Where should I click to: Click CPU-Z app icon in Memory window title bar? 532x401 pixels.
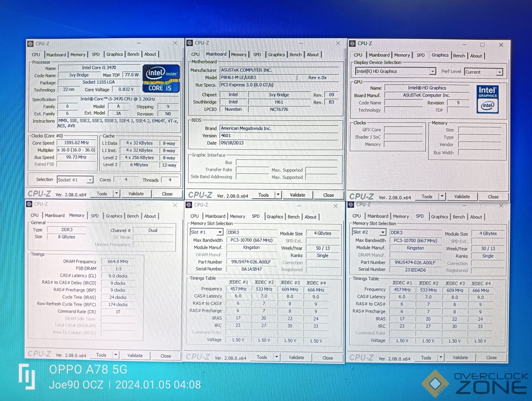click(29, 204)
